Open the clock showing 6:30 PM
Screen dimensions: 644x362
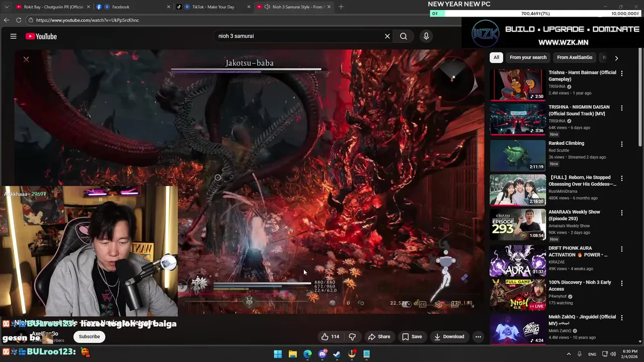(x=630, y=354)
